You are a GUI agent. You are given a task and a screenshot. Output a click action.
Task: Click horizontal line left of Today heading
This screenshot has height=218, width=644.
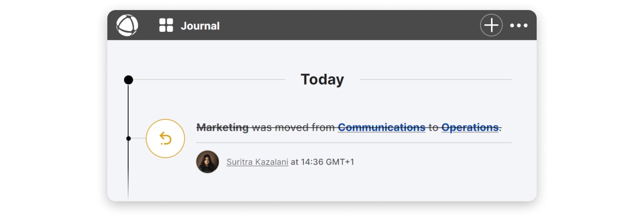click(210, 80)
